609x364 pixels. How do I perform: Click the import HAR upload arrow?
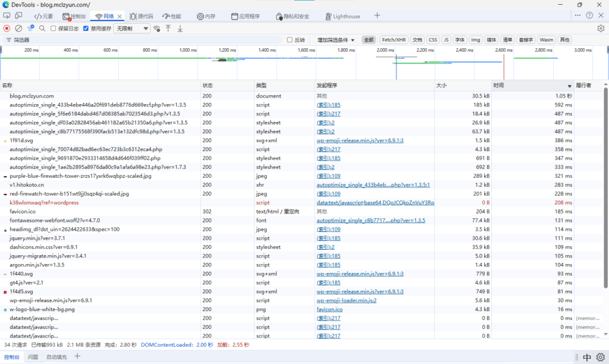click(x=168, y=28)
